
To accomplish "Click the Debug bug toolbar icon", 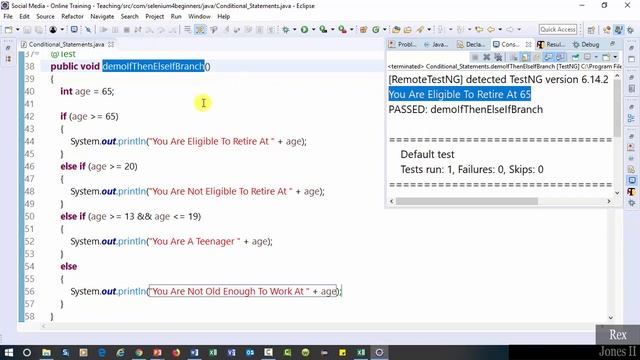I will tap(286, 29).
